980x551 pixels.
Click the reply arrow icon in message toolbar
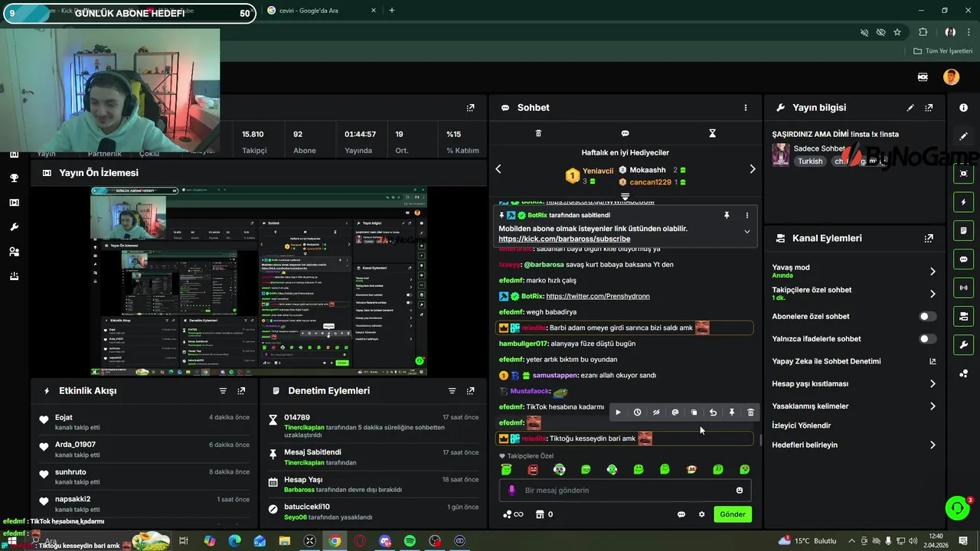click(x=713, y=412)
